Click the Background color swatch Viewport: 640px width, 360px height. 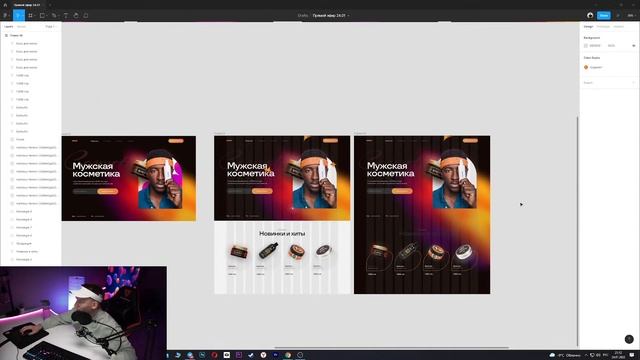586,46
